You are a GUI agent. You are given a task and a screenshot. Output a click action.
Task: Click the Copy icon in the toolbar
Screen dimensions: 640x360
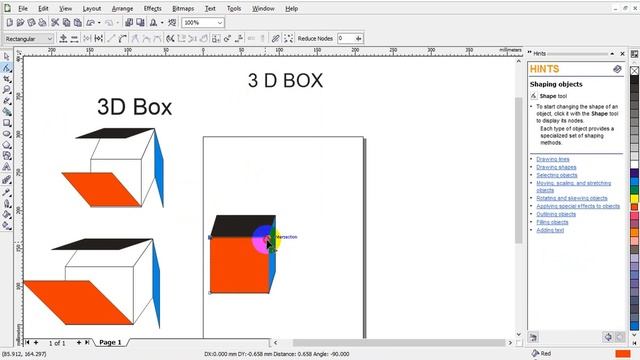coord(66,22)
